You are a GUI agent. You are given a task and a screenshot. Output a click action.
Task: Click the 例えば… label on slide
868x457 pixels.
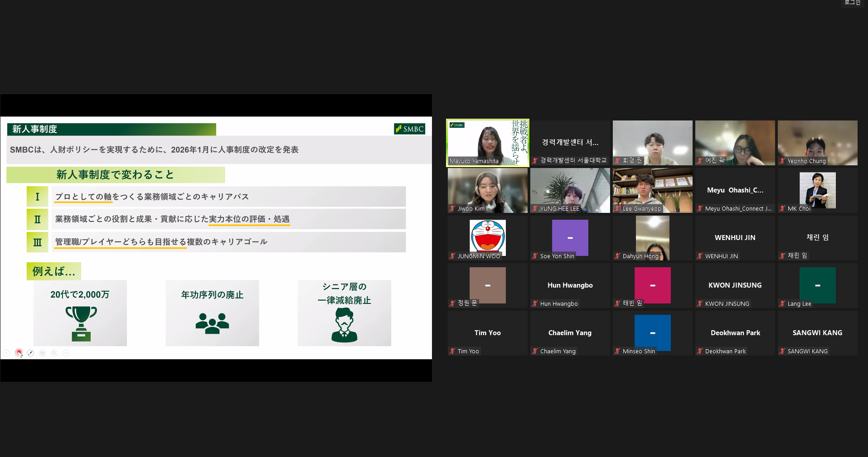(x=53, y=271)
